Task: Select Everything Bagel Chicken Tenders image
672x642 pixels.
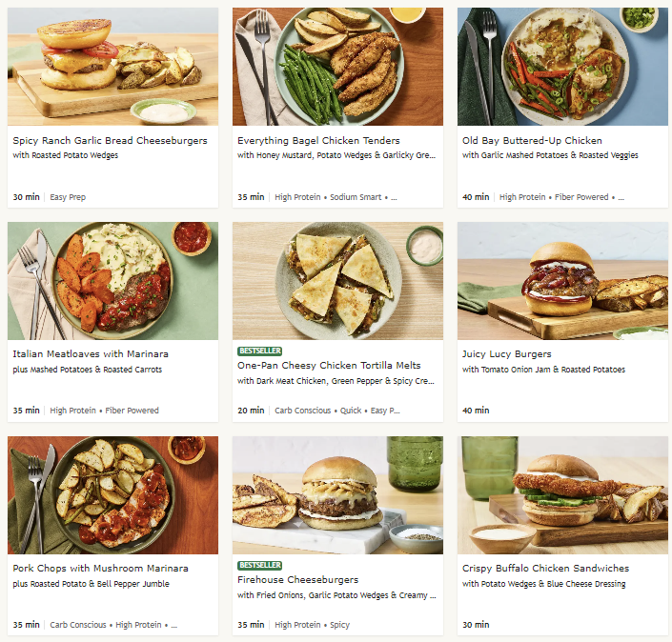Action: tap(337, 67)
